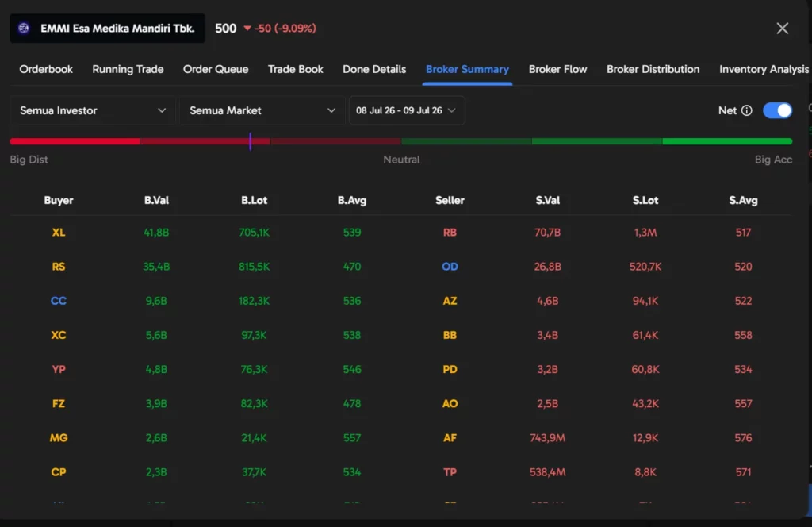
Task: Click the buy lot 21,4K
Action: (x=255, y=438)
